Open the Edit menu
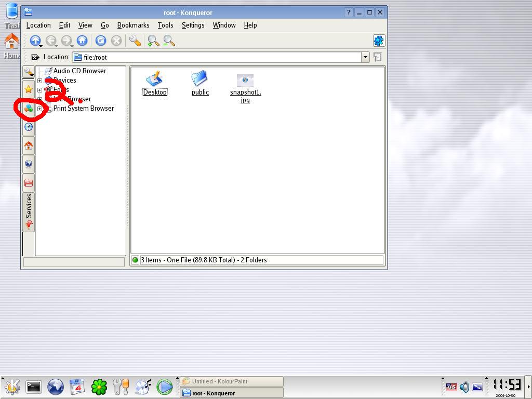 (x=64, y=25)
